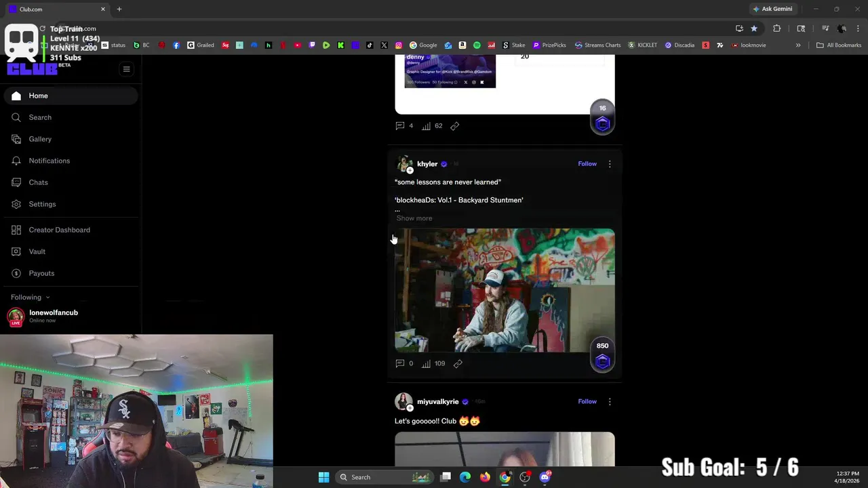Screen dimensions: 868x488
Task: Open the three-dot menu on khyler's post
Action: (610, 164)
